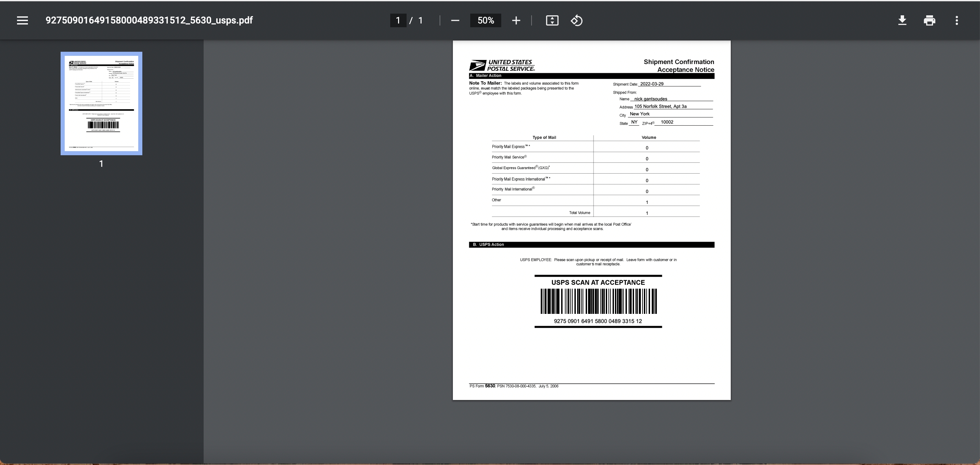Click the tracking number under the barcode
The height and width of the screenshot is (465, 980).
click(598, 321)
